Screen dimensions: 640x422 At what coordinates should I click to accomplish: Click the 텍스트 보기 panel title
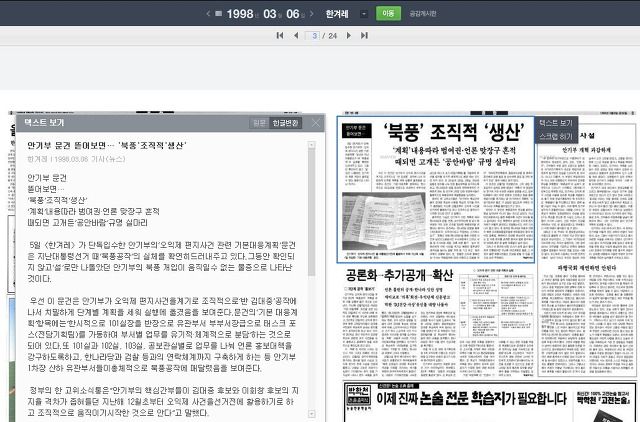coord(44,122)
